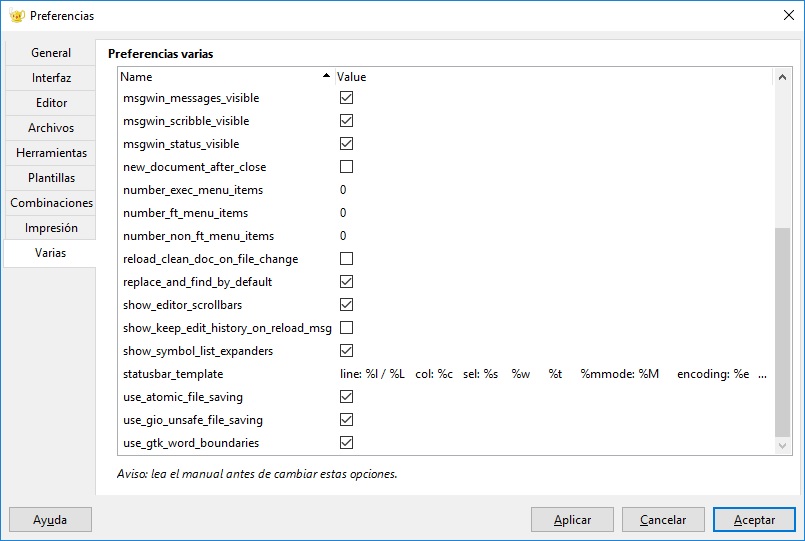Select the Combinaciones tab
805x541 pixels.
coord(51,203)
